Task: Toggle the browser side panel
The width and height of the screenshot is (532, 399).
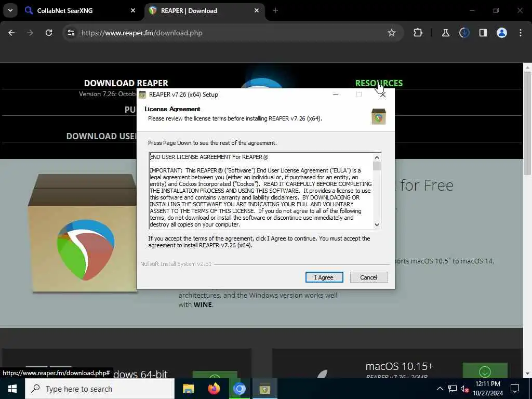Action: coord(483,33)
